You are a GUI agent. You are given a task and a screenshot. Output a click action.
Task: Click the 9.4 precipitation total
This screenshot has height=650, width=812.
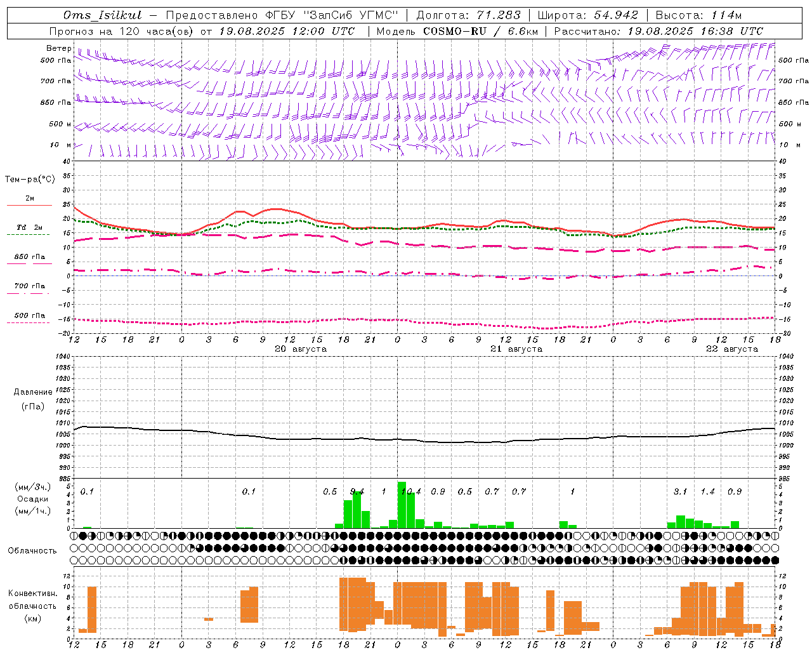(x=357, y=491)
